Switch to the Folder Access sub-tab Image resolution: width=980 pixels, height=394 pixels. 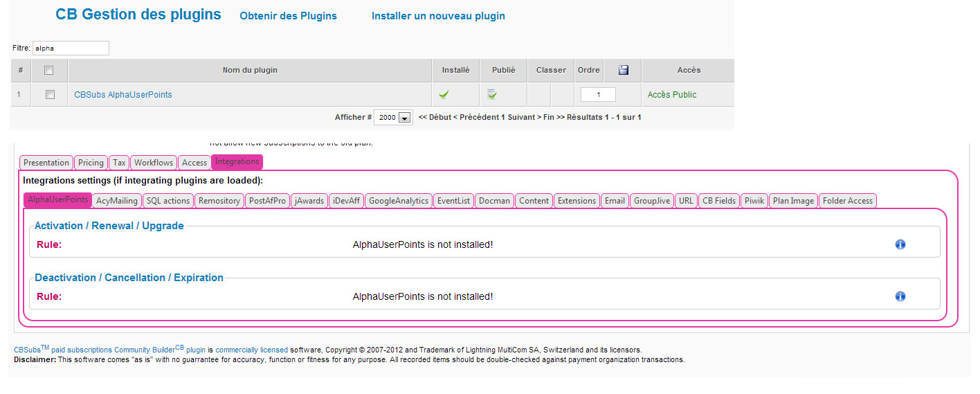tap(848, 201)
